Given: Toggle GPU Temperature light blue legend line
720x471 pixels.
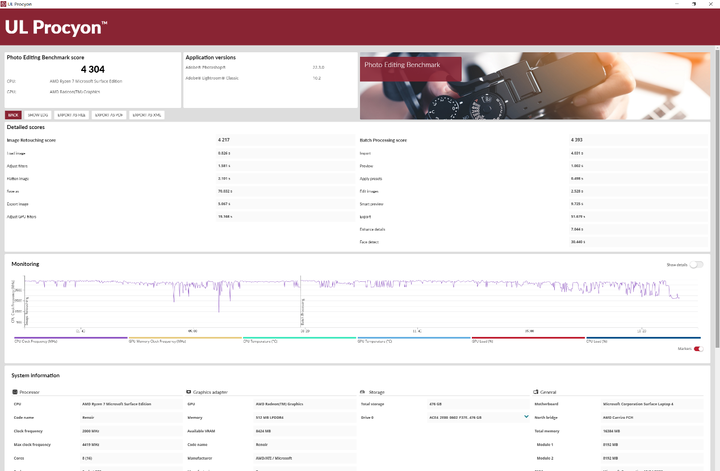Looking at the screenshot, I should click(x=414, y=338).
